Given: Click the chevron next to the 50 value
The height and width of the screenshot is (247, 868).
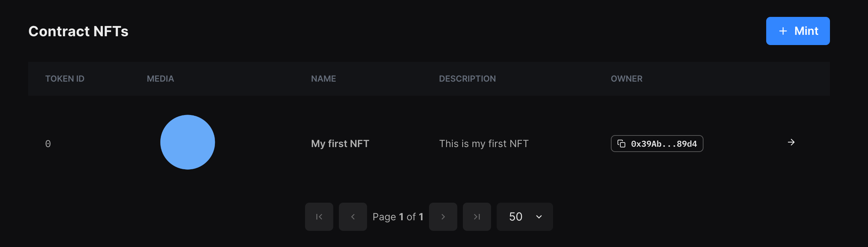Looking at the screenshot, I should point(538,217).
